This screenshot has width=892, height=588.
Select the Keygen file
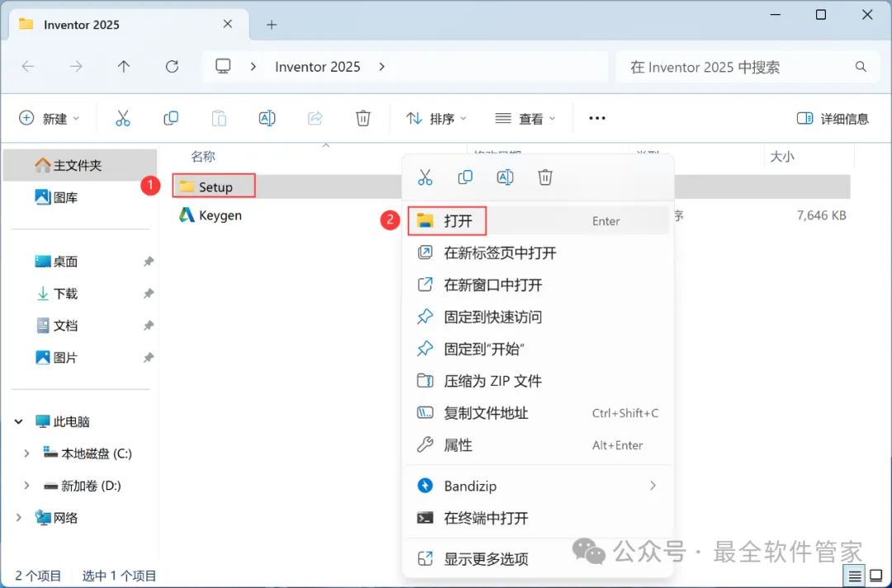click(211, 216)
